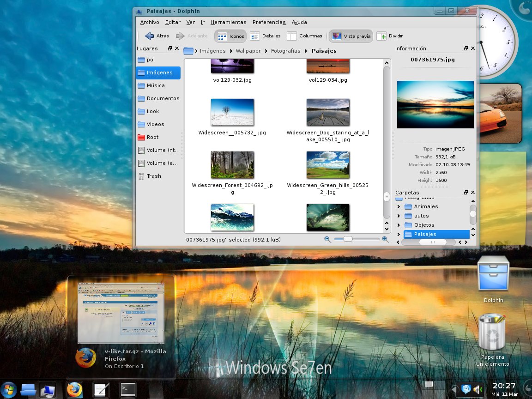The image size is (532, 399).
Task: Open Videos in the Lugares panel
Action: [158, 124]
